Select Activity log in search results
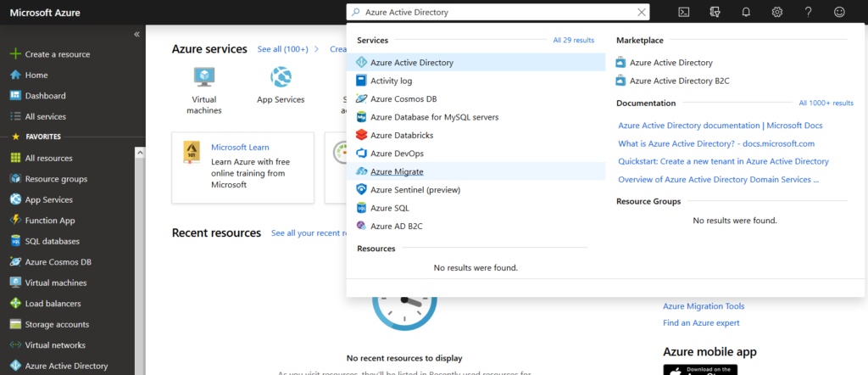Screen dimensions: 868x375 click(x=476, y=81)
